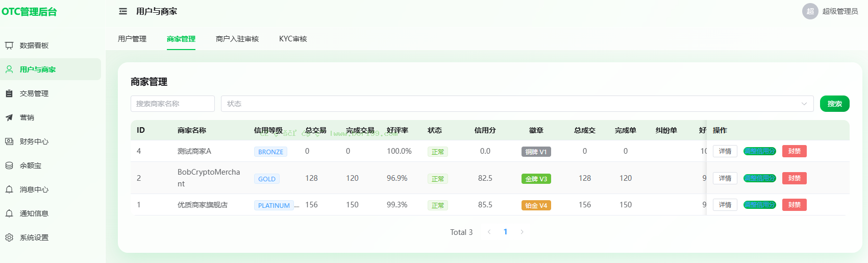This screenshot has height=263, width=868.
Task: Click merchant name BobCryptoMerchant
Action: click(209, 178)
